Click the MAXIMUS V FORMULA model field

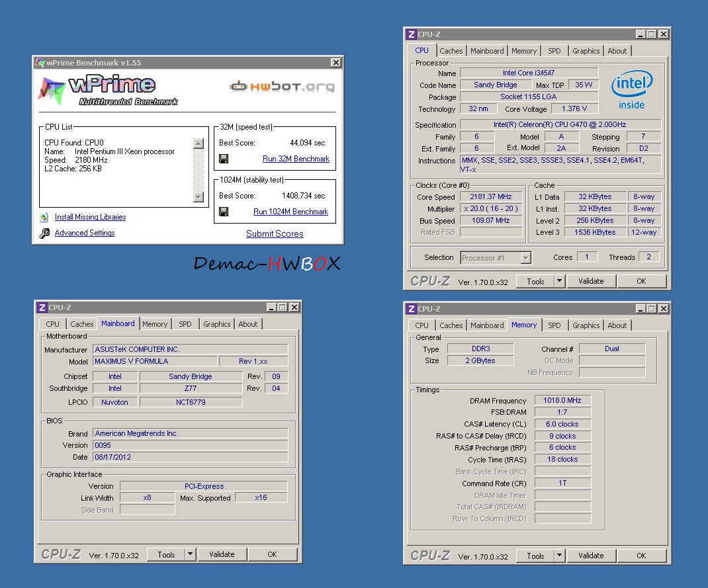(x=155, y=361)
